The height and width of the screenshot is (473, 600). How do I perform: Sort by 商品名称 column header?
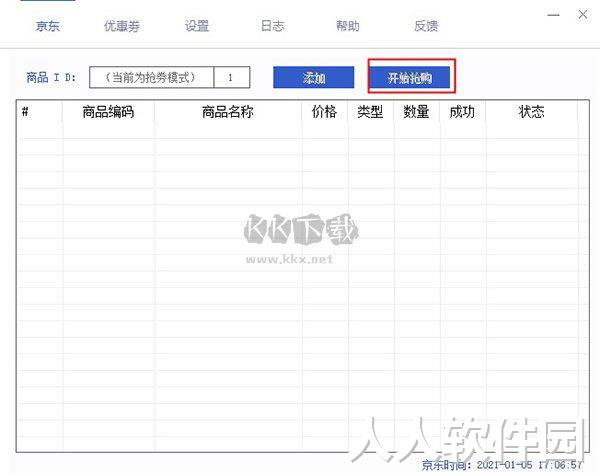tap(228, 112)
